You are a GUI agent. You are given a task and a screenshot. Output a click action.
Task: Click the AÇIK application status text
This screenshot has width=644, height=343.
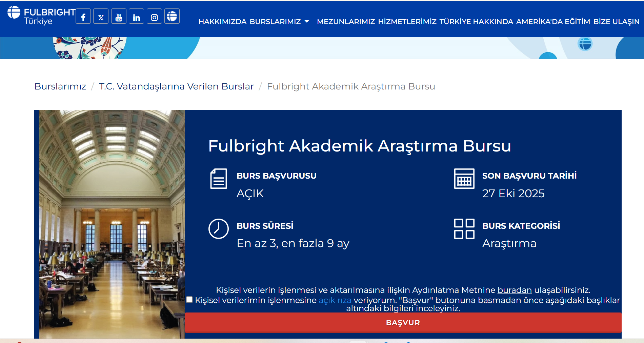(250, 194)
